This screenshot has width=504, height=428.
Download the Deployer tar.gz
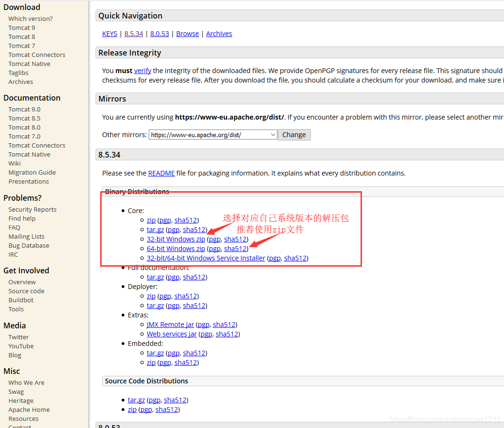pyautogui.click(x=155, y=306)
